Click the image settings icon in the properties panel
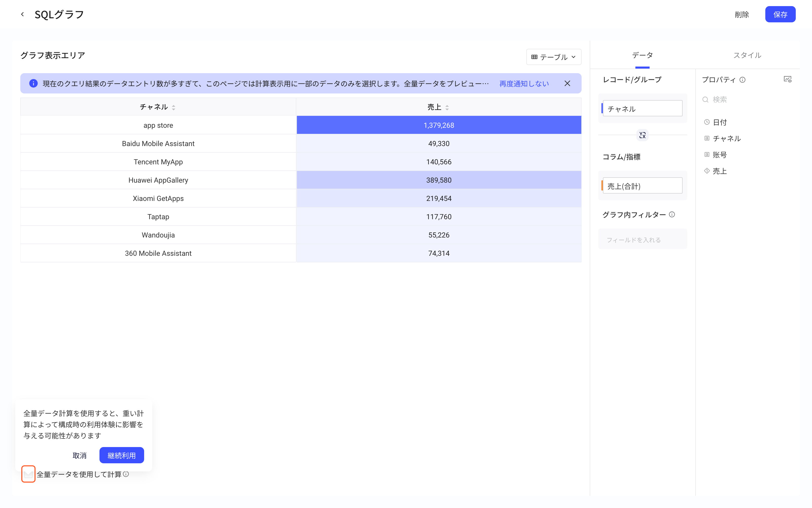The width and height of the screenshot is (812, 508). point(787,79)
